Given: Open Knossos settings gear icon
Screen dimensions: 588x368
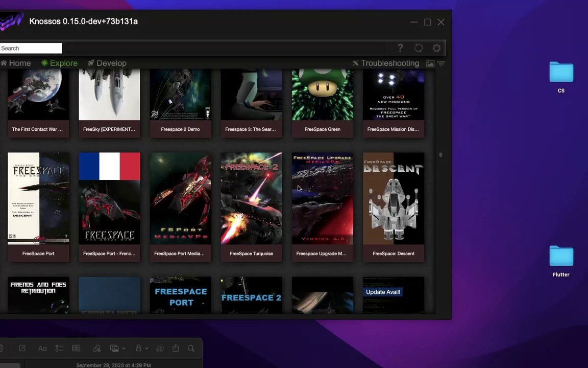Looking at the screenshot, I should point(436,48).
